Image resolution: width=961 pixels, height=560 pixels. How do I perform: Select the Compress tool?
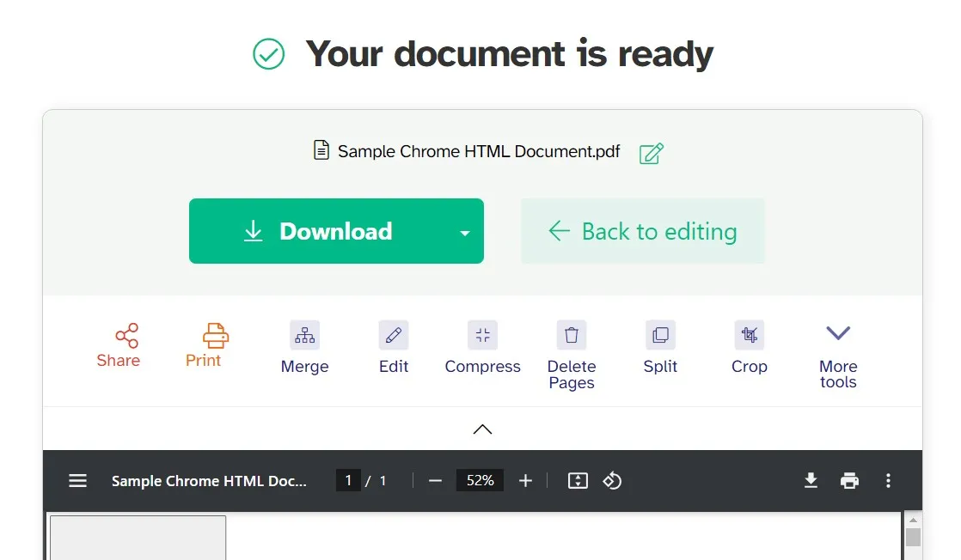tap(482, 346)
